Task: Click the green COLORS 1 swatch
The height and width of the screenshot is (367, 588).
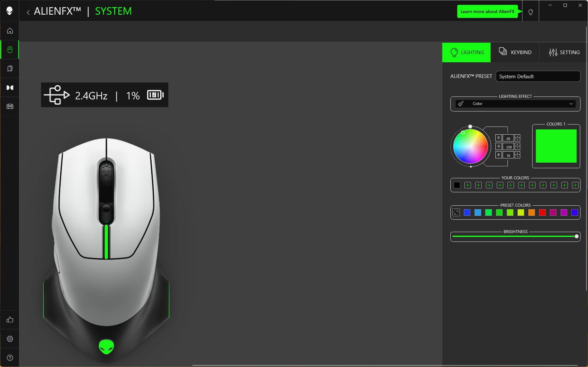Action: click(556, 146)
